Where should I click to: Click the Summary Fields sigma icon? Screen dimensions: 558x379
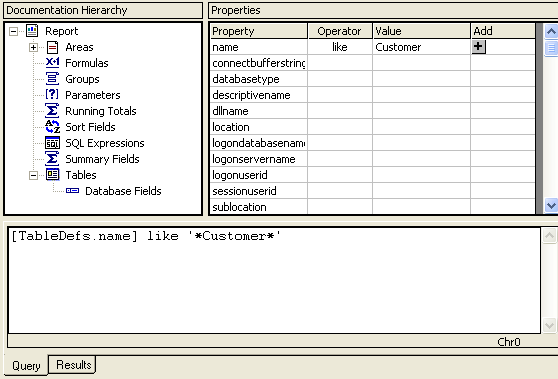(x=52, y=159)
